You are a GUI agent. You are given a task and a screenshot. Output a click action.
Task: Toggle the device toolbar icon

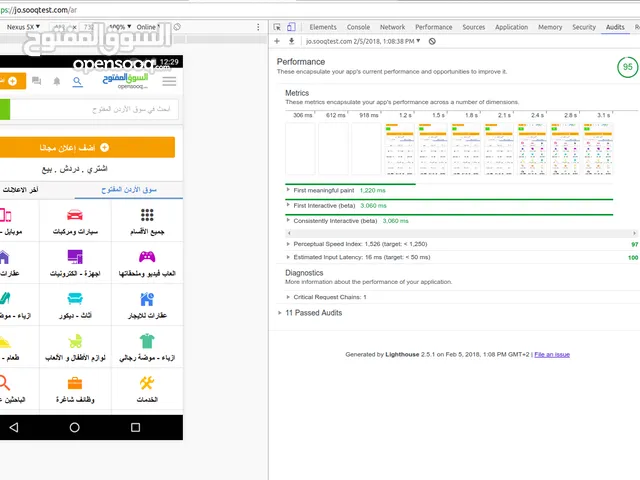[x=291, y=27]
